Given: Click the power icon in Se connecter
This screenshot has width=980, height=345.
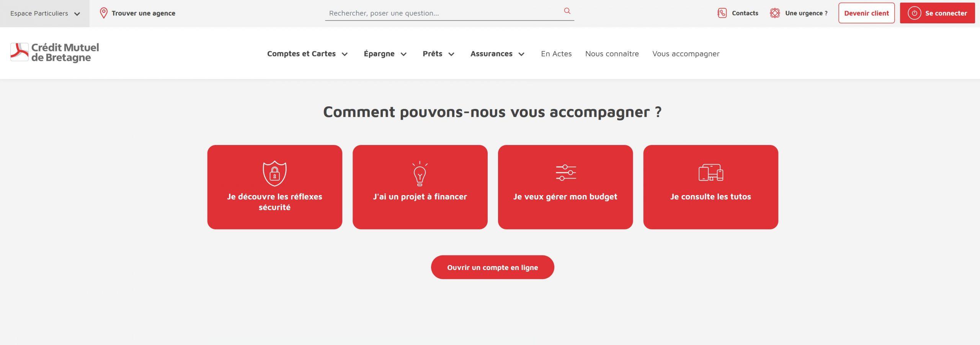Looking at the screenshot, I should tap(914, 13).
